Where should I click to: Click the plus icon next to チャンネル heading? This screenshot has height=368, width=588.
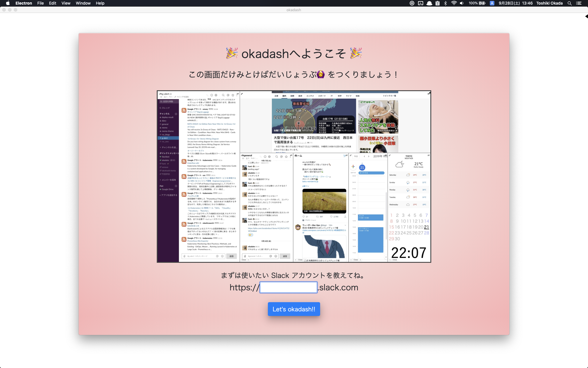coord(176,114)
